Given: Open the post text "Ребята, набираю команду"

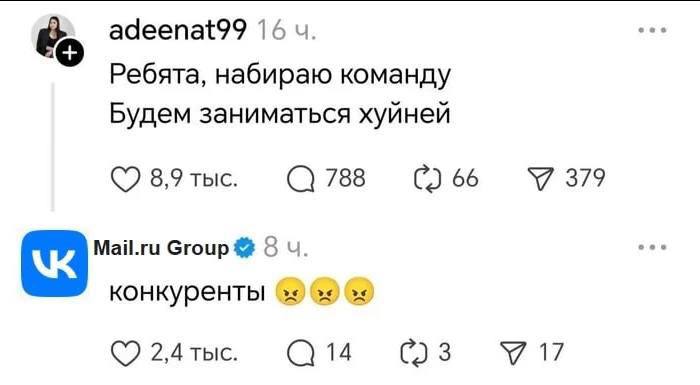Looking at the screenshot, I should click(280, 74).
